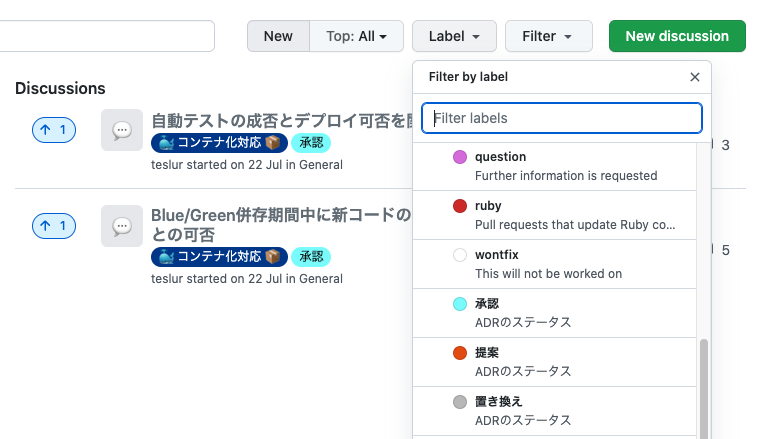Image resolution: width=767 pixels, height=439 pixels.
Task: Upvote the Blue/Green discussion
Action: tap(54, 226)
